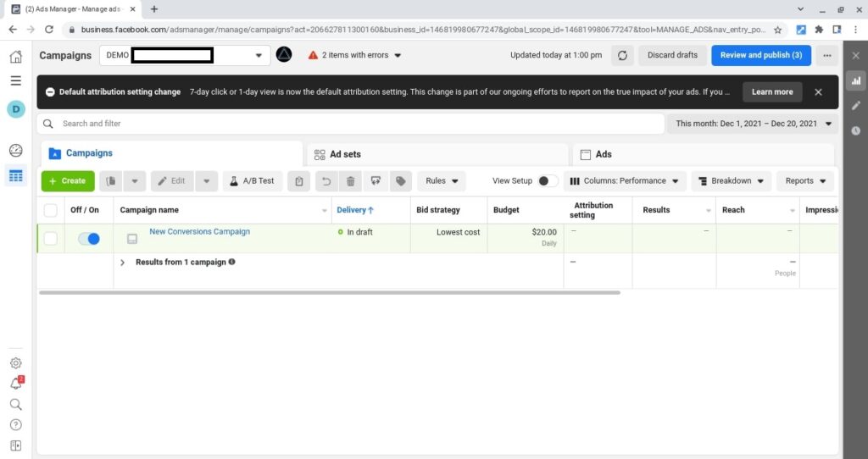
Task: Open settings gear in left sidebar
Action: pos(16,363)
